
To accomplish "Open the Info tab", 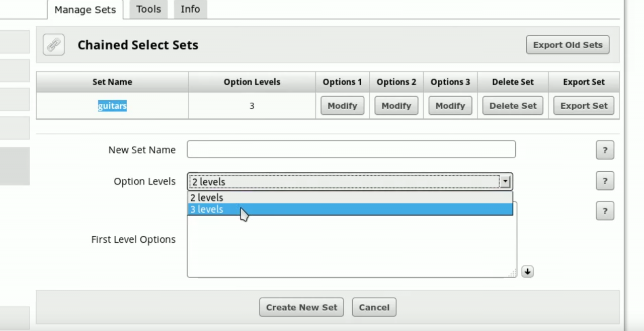I will (x=190, y=9).
